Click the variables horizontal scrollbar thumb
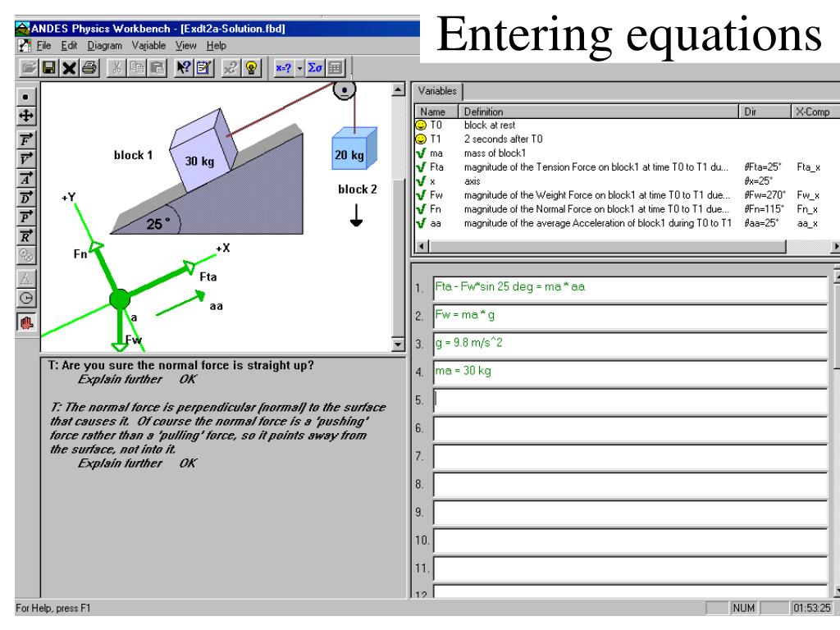The width and height of the screenshot is (840, 630). [608, 246]
